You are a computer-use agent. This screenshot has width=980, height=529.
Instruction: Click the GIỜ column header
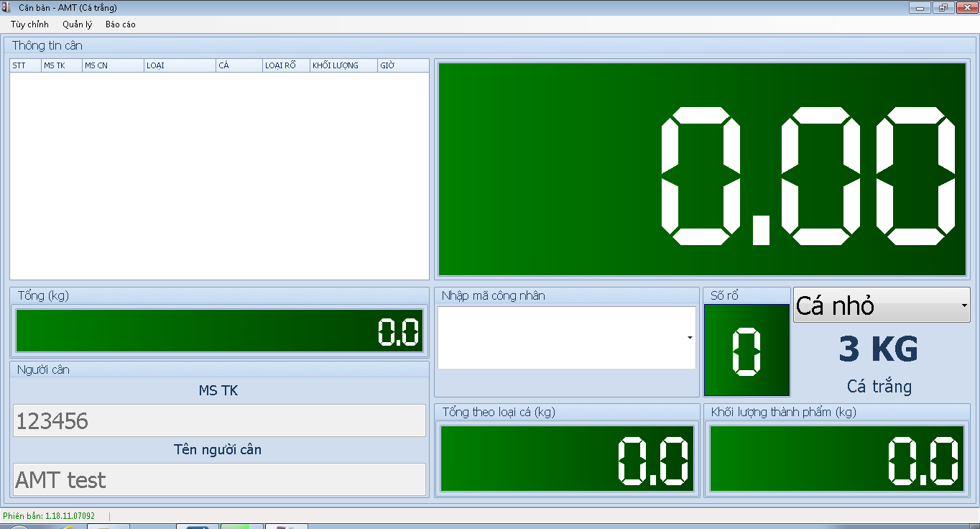coord(402,65)
